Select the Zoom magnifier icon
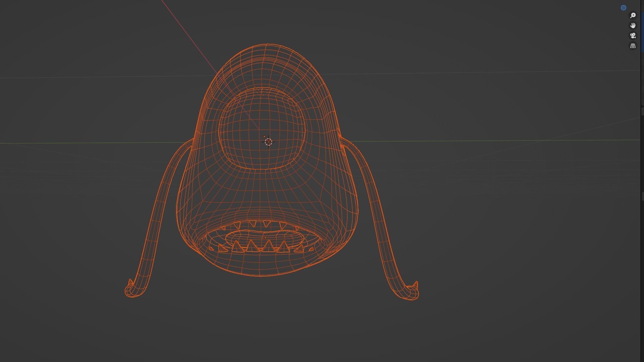Viewport: 644px width, 362px height. pos(633,15)
